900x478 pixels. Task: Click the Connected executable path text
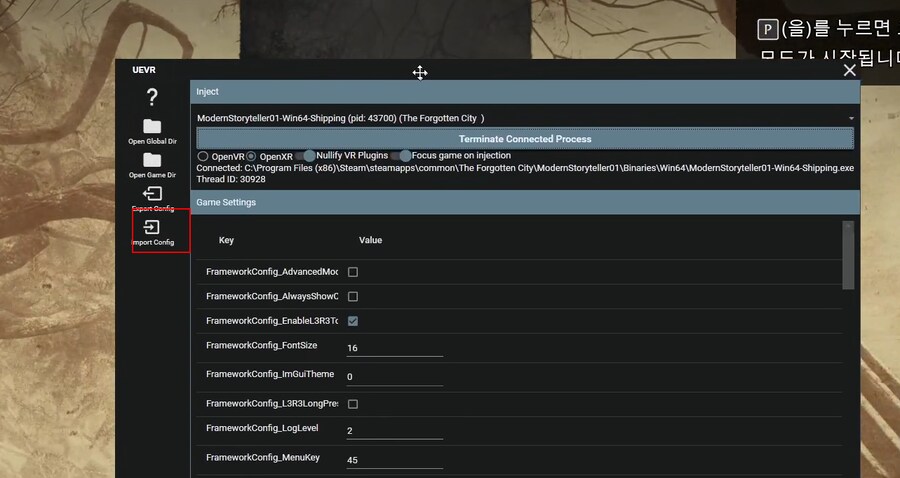pos(525,168)
